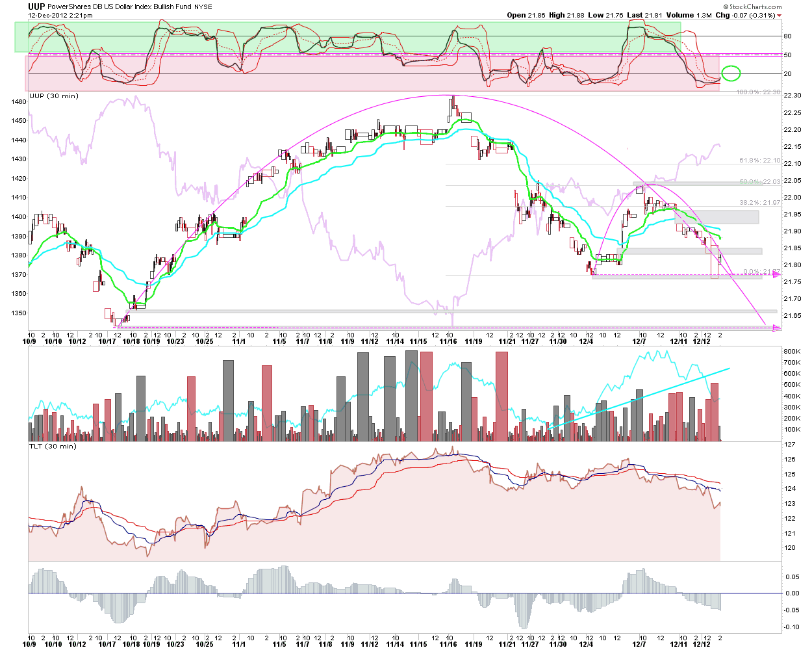Screen dimensions: 812x650
Task: Click the 800K volume axis label
Action: 792,352
